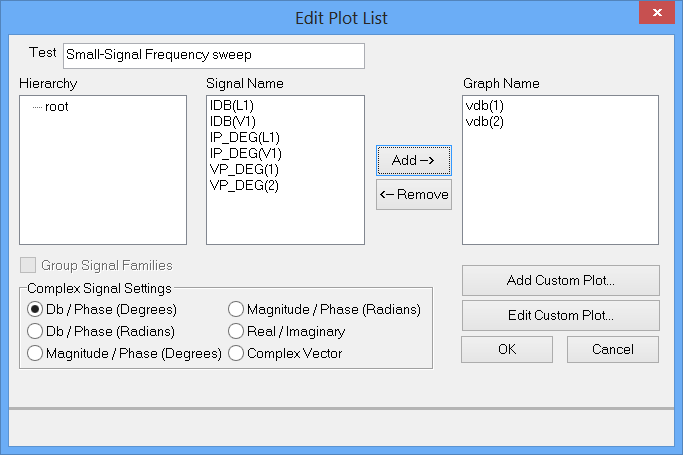Select vdb(1) in Graph Name list
The image size is (683, 455).
[482, 105]
